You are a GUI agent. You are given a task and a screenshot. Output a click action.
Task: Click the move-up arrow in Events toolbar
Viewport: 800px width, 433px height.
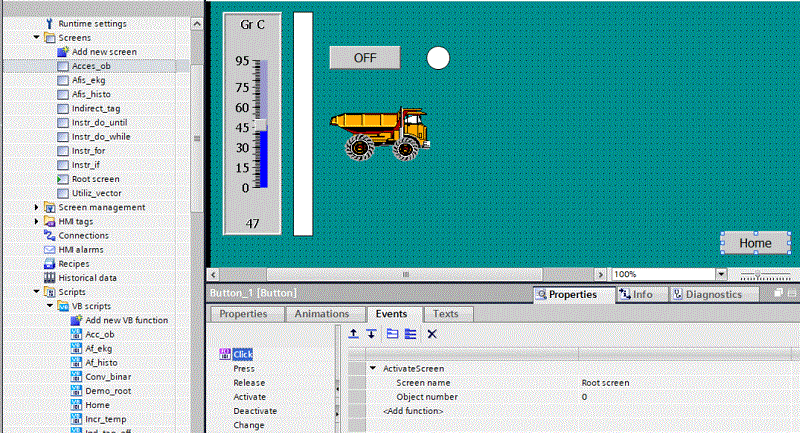[x=353, y=334]
